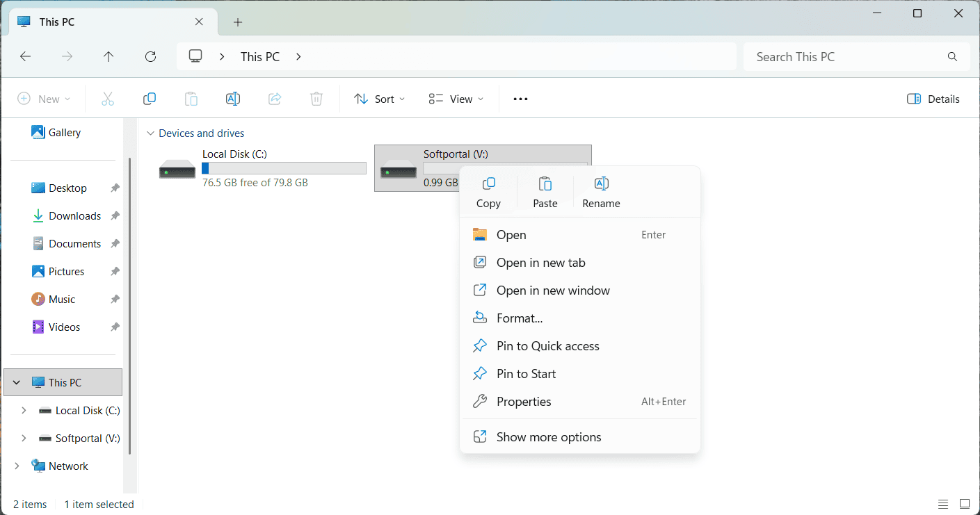Unpin Music pin icon
The image size is (980, 515).
[115, 300]
